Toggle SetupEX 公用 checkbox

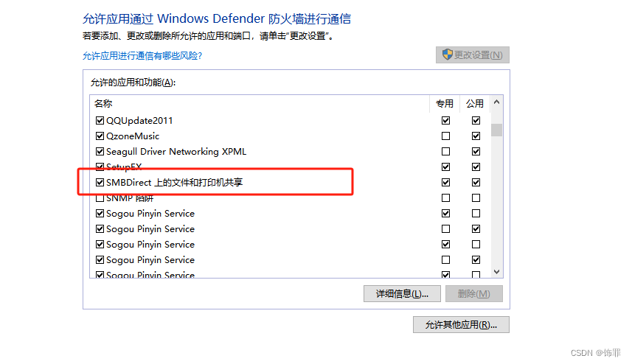(x=476, y=167)
